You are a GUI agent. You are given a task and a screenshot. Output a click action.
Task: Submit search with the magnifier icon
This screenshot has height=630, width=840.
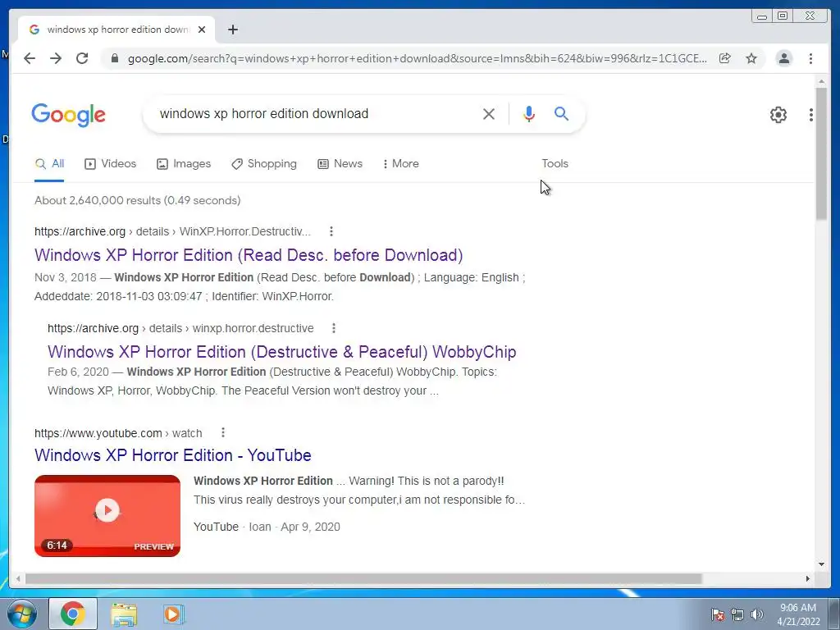[561, 113]
